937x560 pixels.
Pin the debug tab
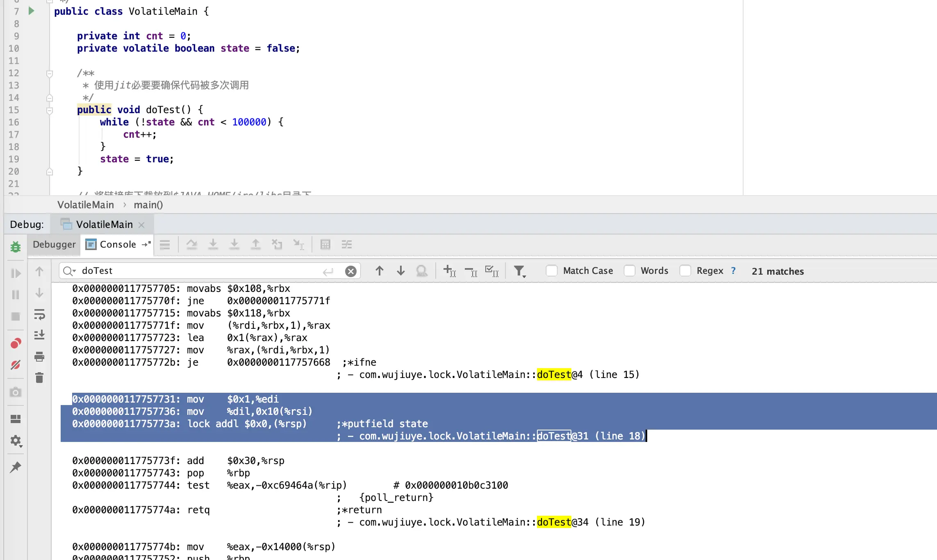[x=16, y=467]
